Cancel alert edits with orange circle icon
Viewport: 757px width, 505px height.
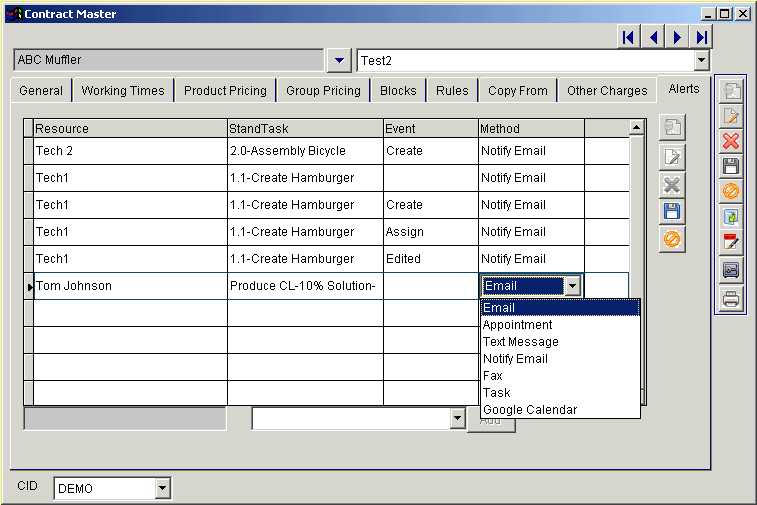tap(672, 239)
